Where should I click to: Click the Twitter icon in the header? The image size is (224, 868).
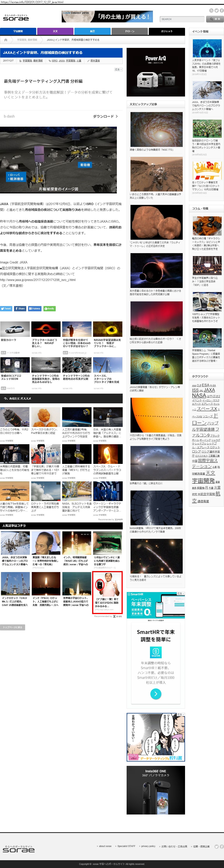[x=216, y=11]
